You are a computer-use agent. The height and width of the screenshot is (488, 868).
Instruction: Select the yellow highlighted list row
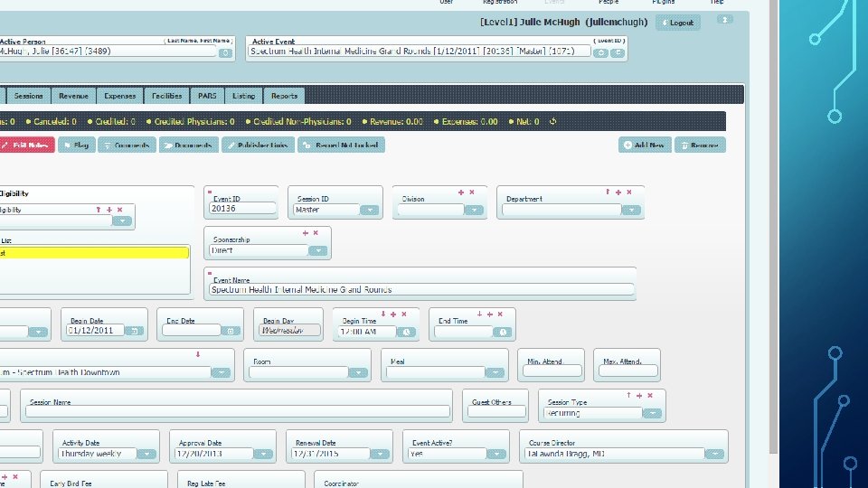tap(94, 253)
